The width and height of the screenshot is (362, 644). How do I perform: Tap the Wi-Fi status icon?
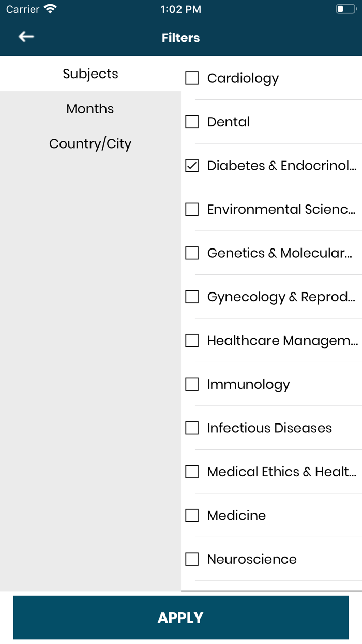50,9
